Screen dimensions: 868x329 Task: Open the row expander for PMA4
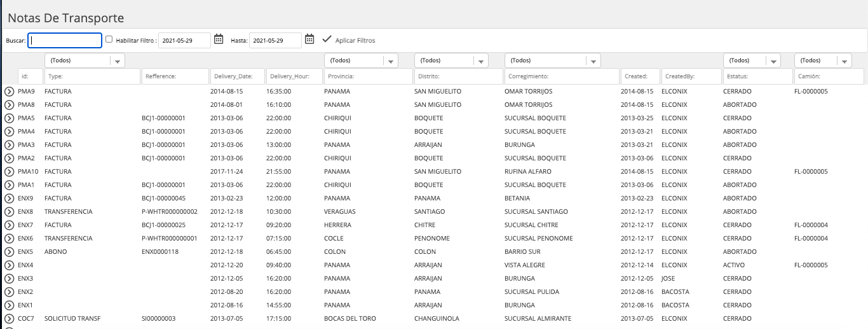pyautogui.click(x=9, y=132)
